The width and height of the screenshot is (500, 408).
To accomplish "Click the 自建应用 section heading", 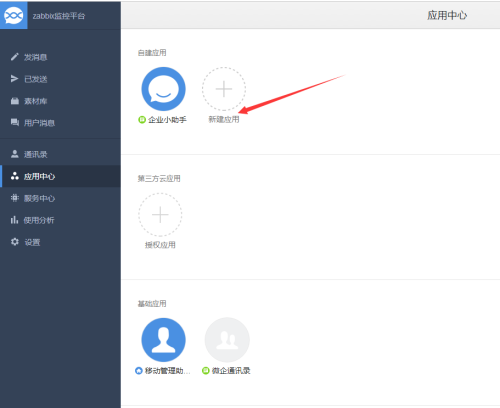I will point(152,53).
